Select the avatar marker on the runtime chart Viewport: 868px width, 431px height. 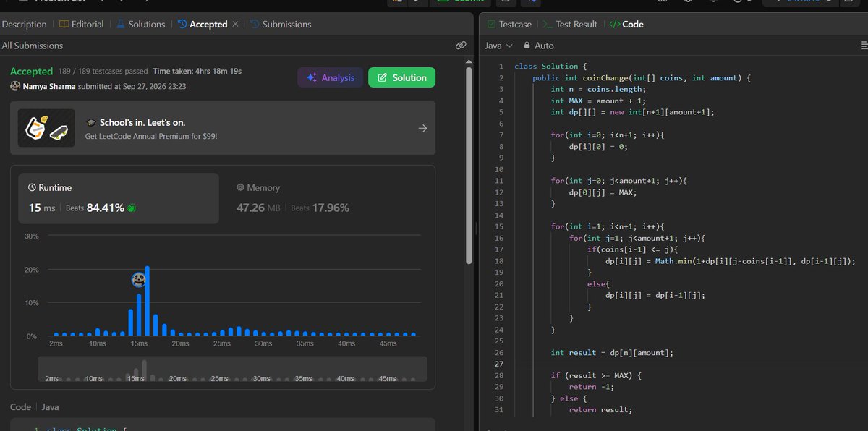(139, 279)
